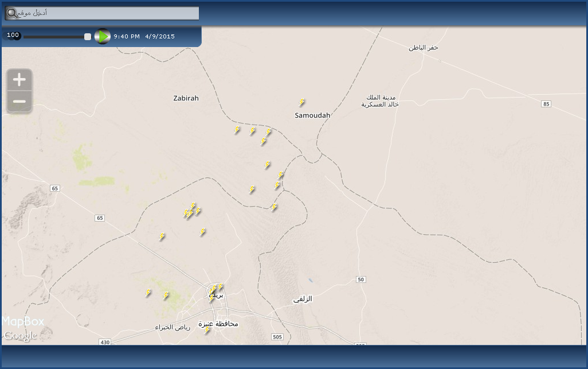
Task: Click the lightning marker below رياض الخبراء row near عنيزة
Action: [207, 331]
